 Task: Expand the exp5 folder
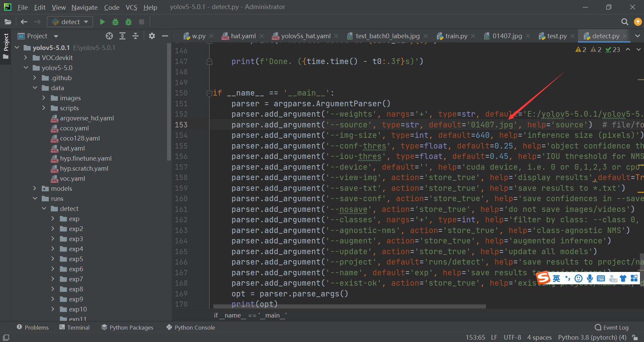point(53,259)
